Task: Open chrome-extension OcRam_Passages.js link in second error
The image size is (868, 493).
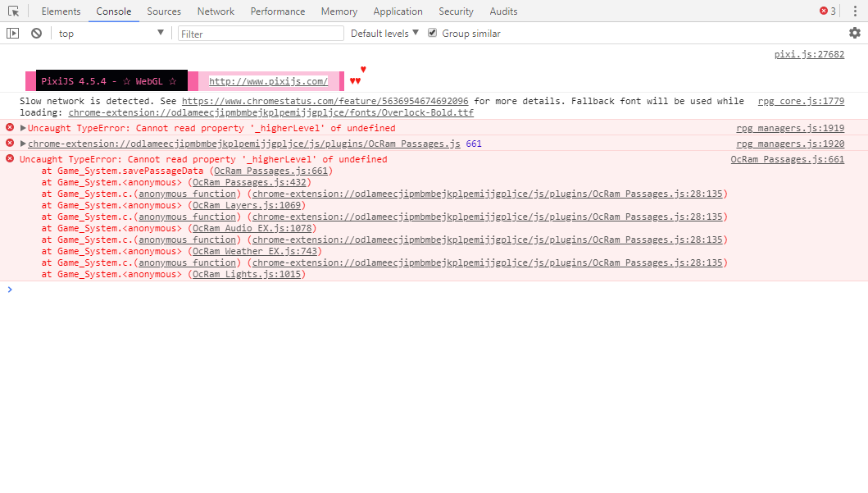Action: 244,144
